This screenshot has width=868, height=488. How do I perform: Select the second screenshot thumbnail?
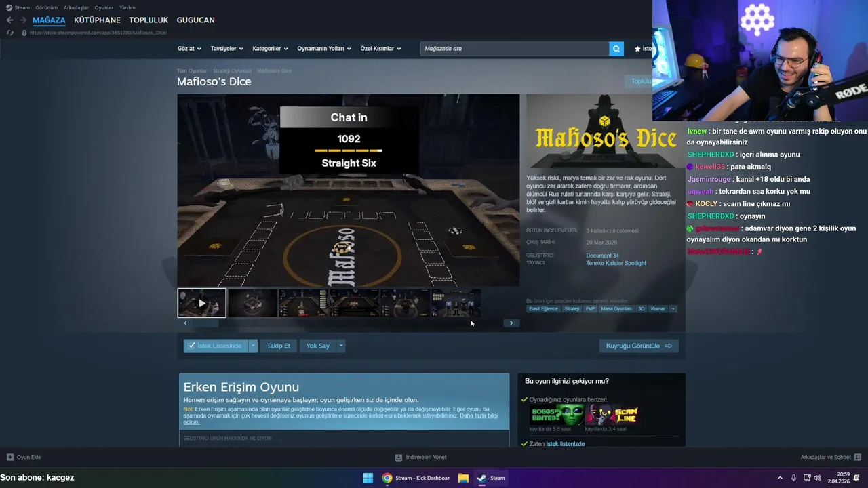point(252,303)
